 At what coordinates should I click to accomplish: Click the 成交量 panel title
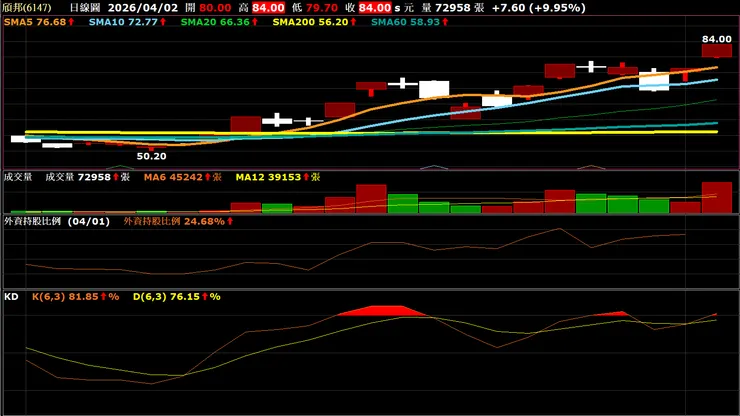tap(18, 177)
